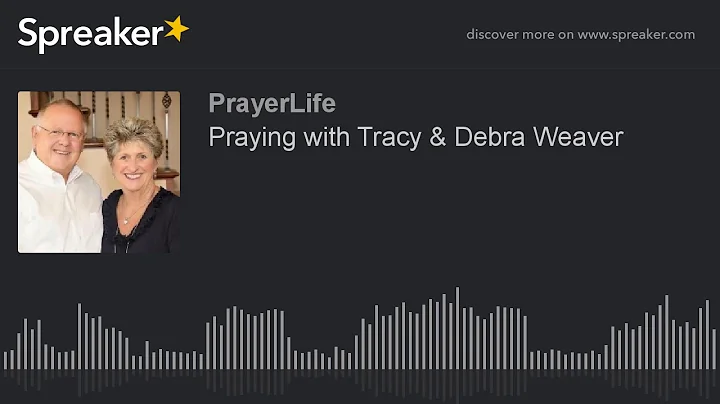Click the yellow star in Spreaker logo
Screen dimensions: 720x404
click(x=177, y=28)
